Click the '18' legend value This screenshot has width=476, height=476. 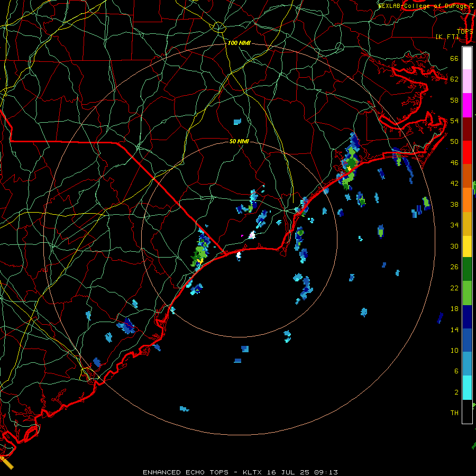454,309
